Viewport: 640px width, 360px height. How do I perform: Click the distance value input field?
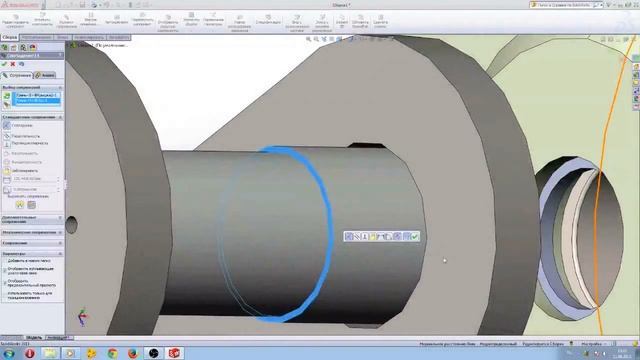tap(34, 179)
